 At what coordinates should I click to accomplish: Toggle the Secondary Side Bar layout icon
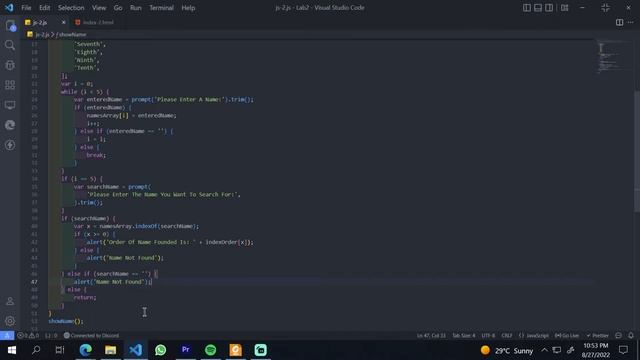(549, 8)
